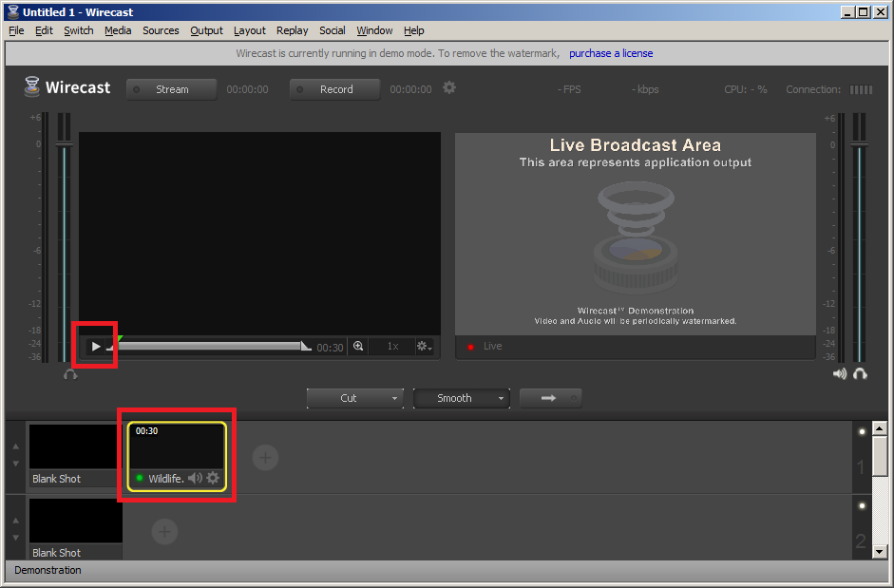The image size is (894, 588).
Task: Click the Demonstration status bar text
Action: 48,570
